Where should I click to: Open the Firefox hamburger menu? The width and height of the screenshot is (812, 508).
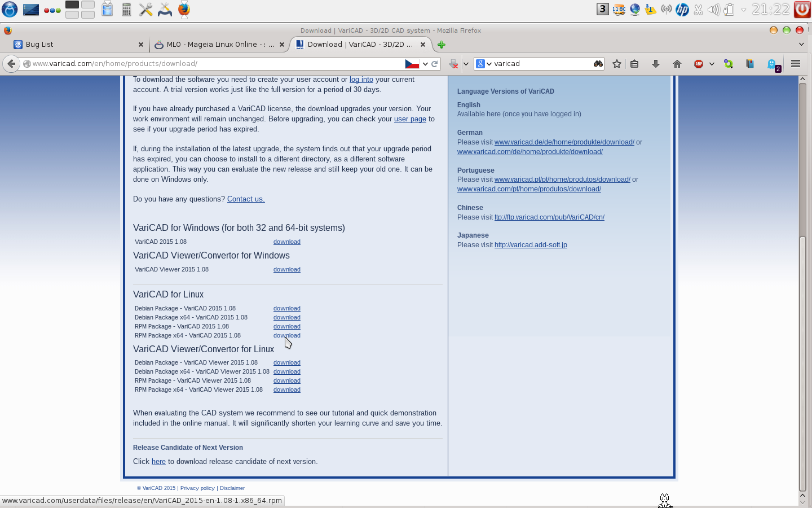coord(796,64)
